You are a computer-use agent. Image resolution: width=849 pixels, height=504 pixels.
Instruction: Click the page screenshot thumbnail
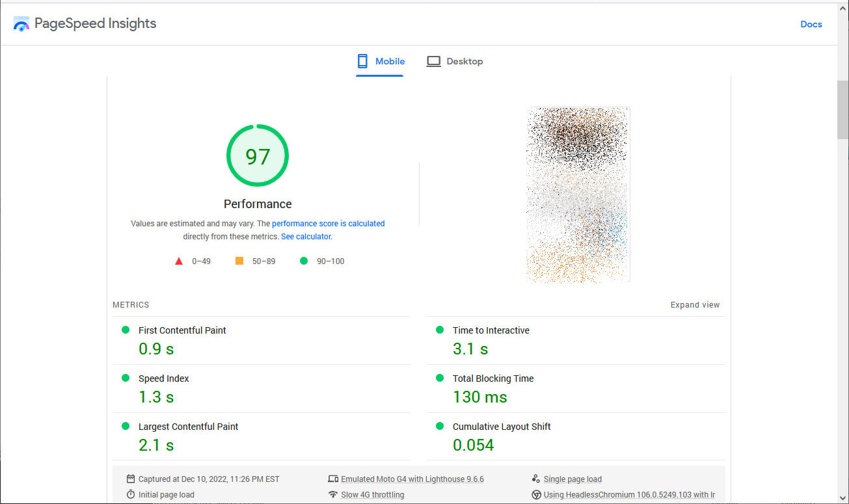tap(578, 194)
